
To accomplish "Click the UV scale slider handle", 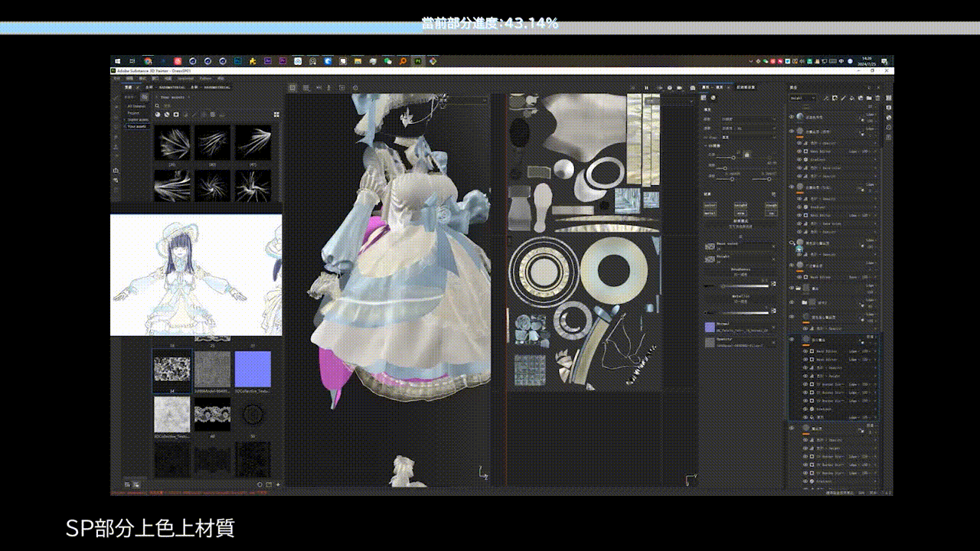I will click(x=733, y=158).
